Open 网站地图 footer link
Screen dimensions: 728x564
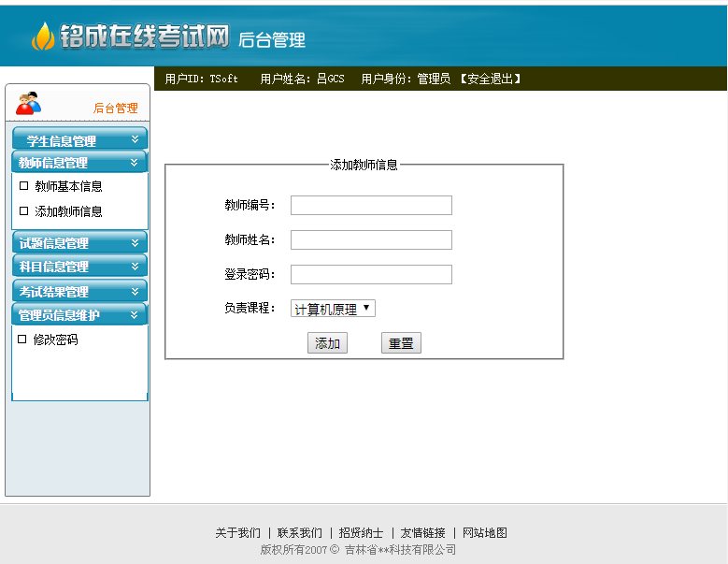tap(485, 532)
